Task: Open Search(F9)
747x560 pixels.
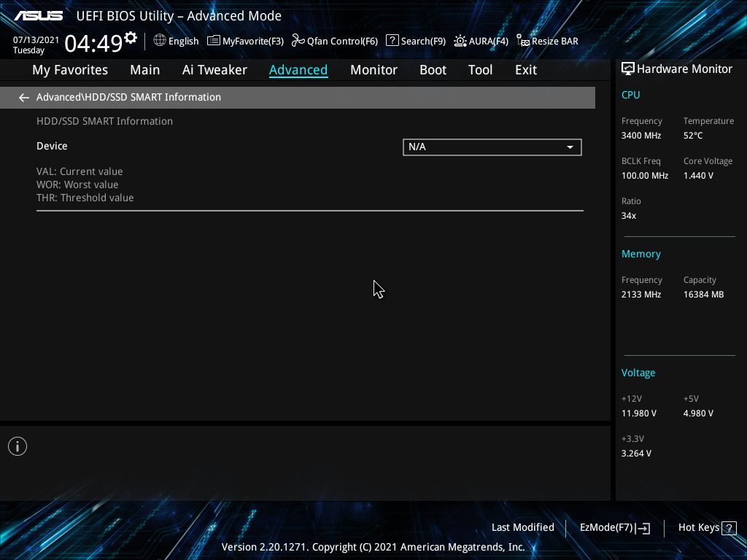Action: pos(416,41)
